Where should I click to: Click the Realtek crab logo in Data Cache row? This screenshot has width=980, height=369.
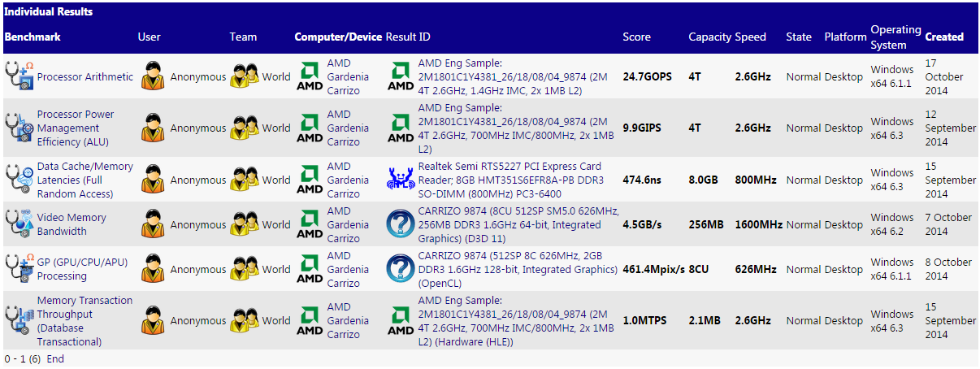(x=400, y=180)
